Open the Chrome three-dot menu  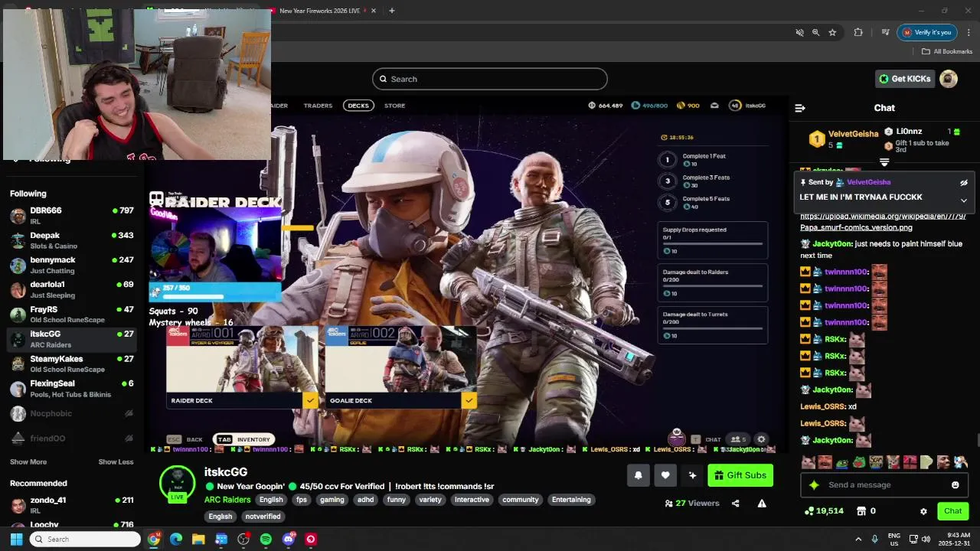coord(969,32)
